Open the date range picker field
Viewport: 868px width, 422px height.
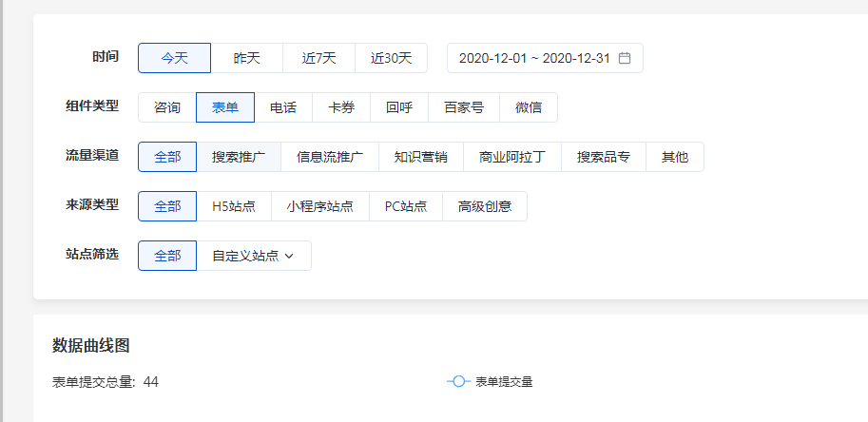(x=537, y=58)
